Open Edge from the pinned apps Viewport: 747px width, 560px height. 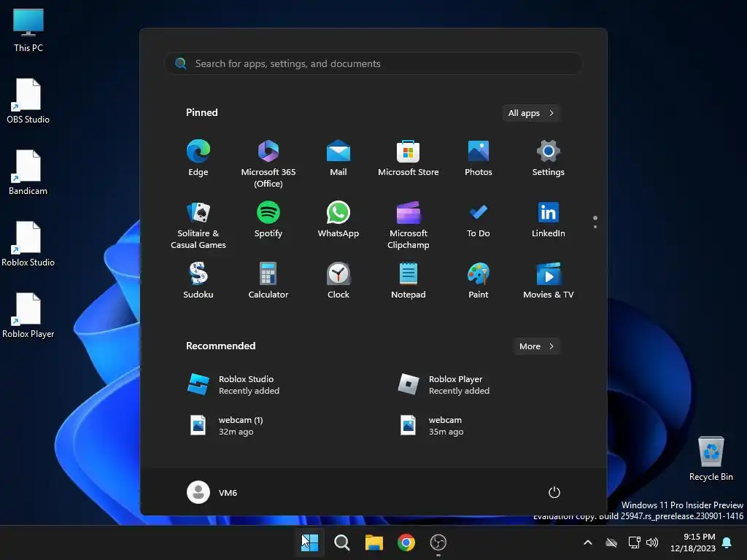[x=198, y=158]
